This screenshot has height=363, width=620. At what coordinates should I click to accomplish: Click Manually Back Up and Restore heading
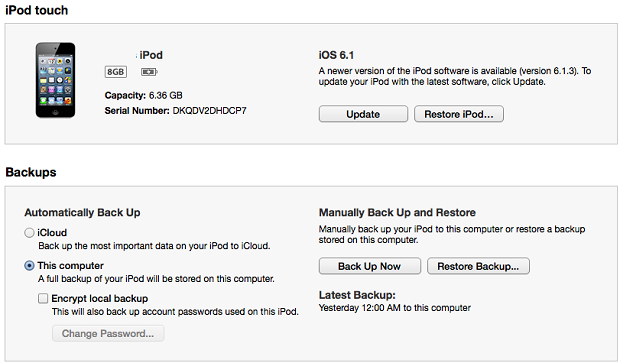397,212
